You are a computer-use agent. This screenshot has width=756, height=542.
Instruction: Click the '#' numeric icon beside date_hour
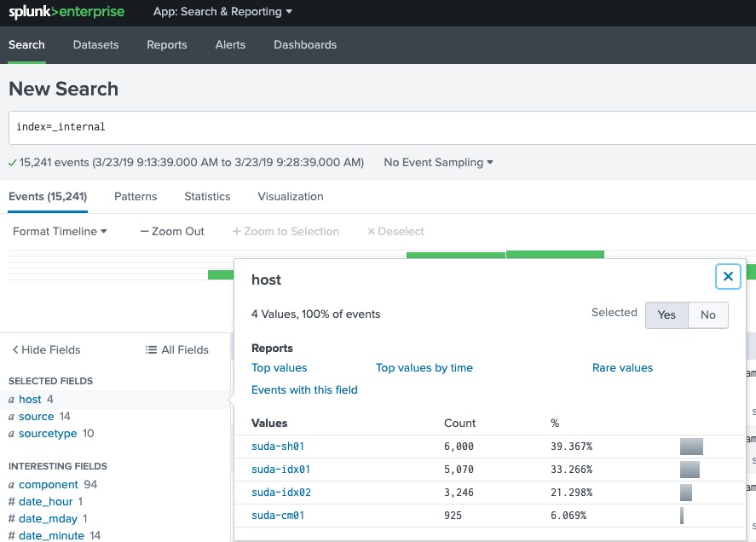13,501
